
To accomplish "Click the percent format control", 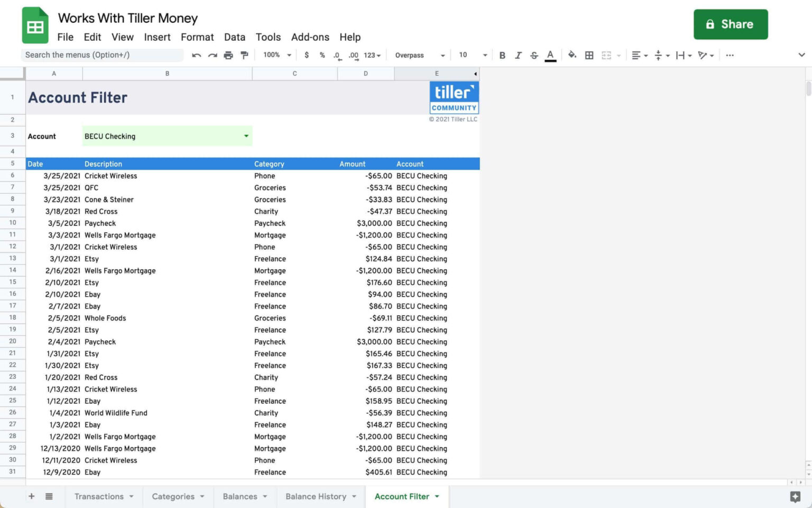I will 322,55.
